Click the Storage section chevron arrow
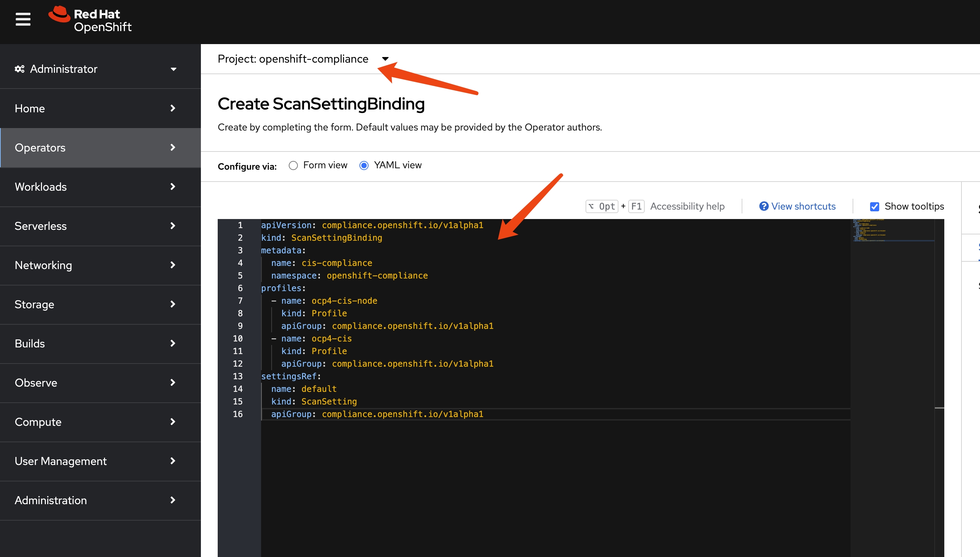Image resolution: width=980 pixels, height=557 pixels. click(x=173, y=304)
